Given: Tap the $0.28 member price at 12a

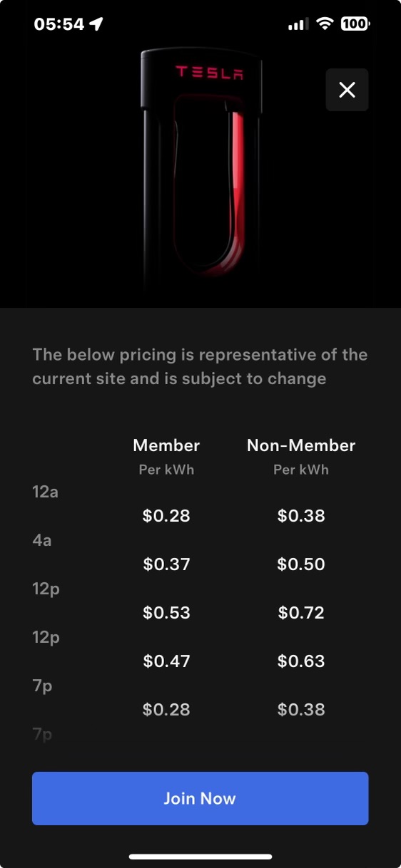Looking at the screenshot, I should [x=166, y=516].
